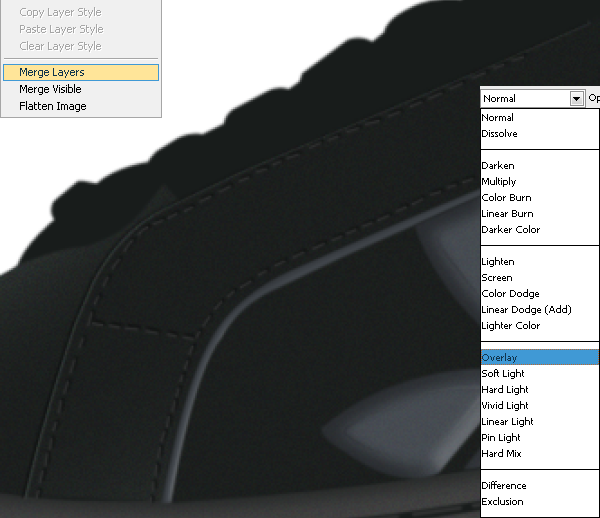Select Lighten blend mode

pyautogui.click(x=540, y=262)
